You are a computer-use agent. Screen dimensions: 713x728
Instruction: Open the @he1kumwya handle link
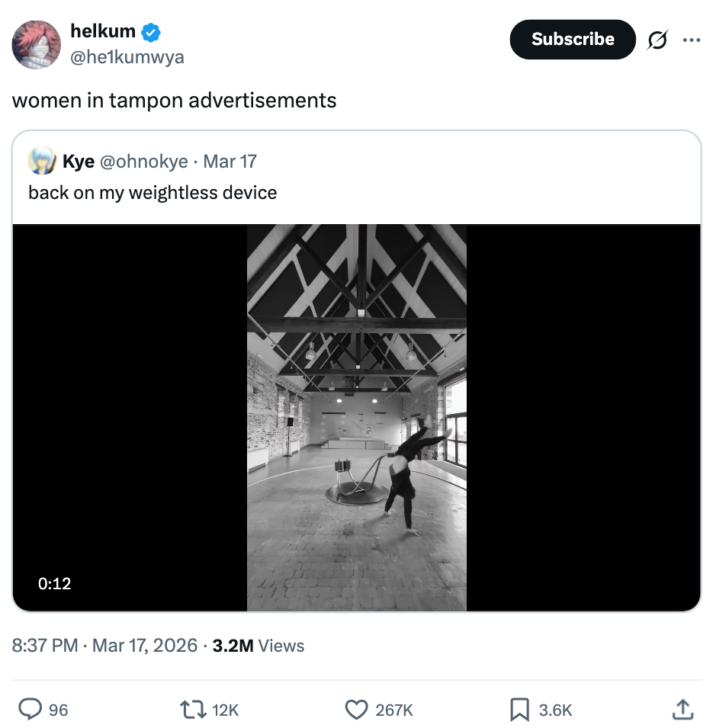point(127,57)
